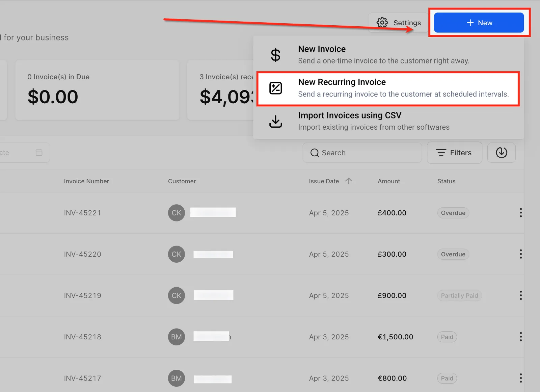Click the dollar sign icon for New Invoice
This screenshot has height=392, width=540.
tap(275, 55)
